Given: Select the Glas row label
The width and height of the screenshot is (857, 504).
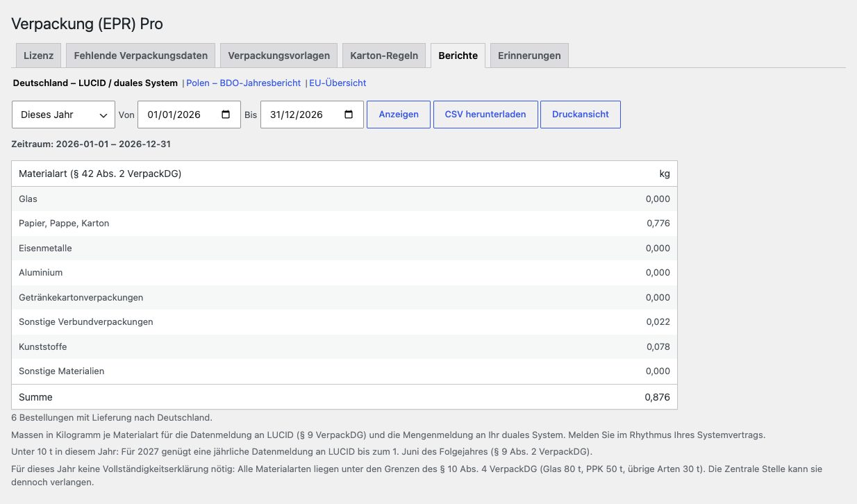Looking at the screenshot, I should coord(28,199).
